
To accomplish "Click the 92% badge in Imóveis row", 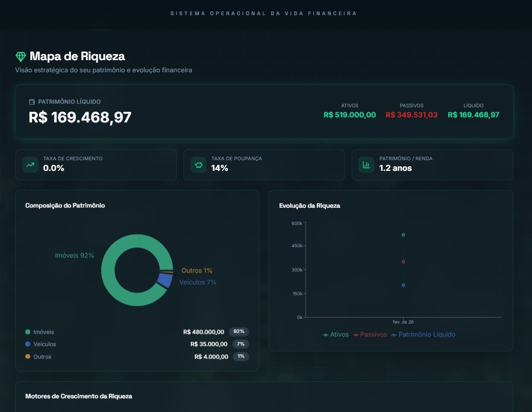I will click(x=239, y=332).
